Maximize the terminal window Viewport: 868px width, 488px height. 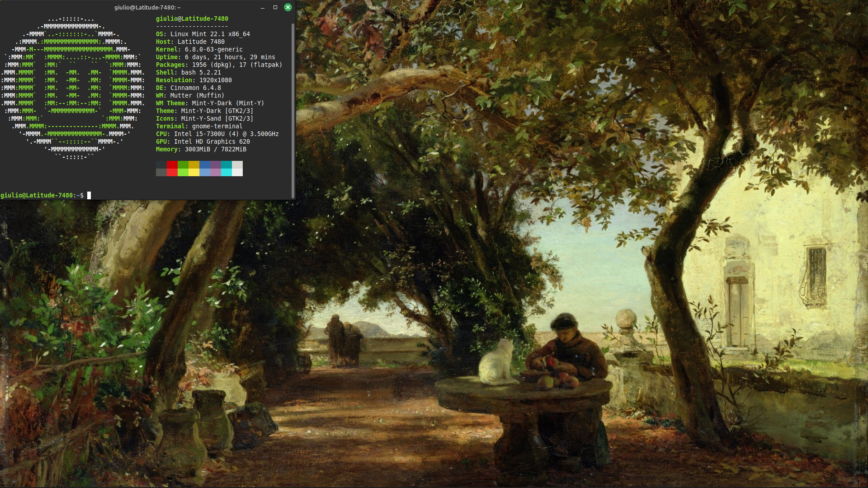(x=275, y=7)
